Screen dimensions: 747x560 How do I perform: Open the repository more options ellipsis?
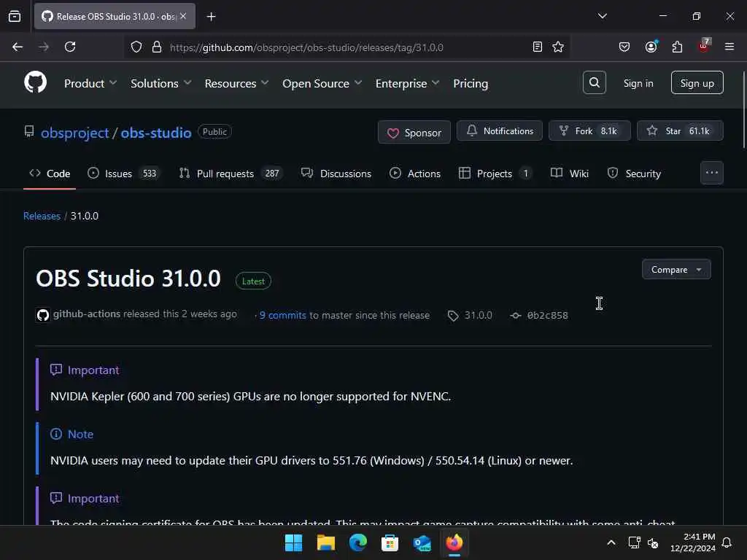[712, 173]
